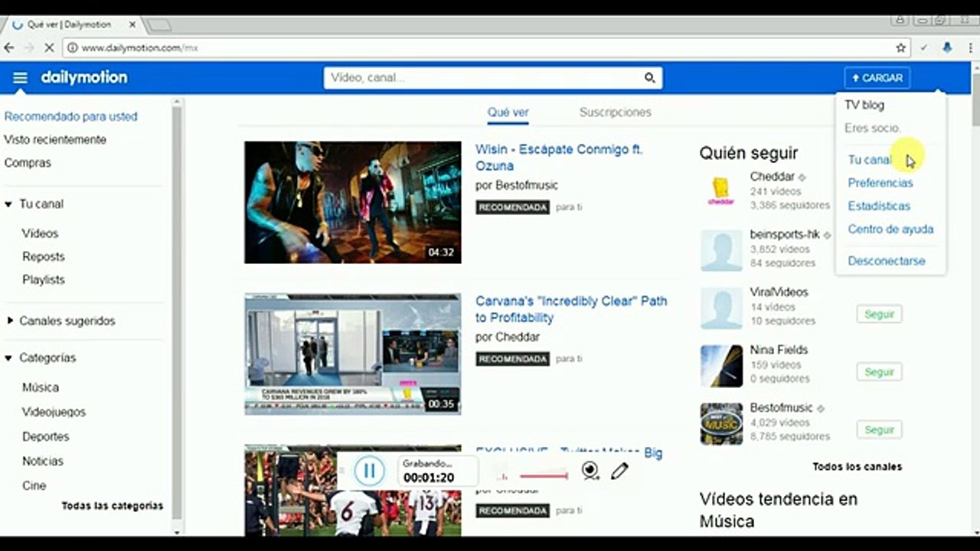
Task: Switch to the 'Suscripciones' tab
Action: tap(616, 112)
